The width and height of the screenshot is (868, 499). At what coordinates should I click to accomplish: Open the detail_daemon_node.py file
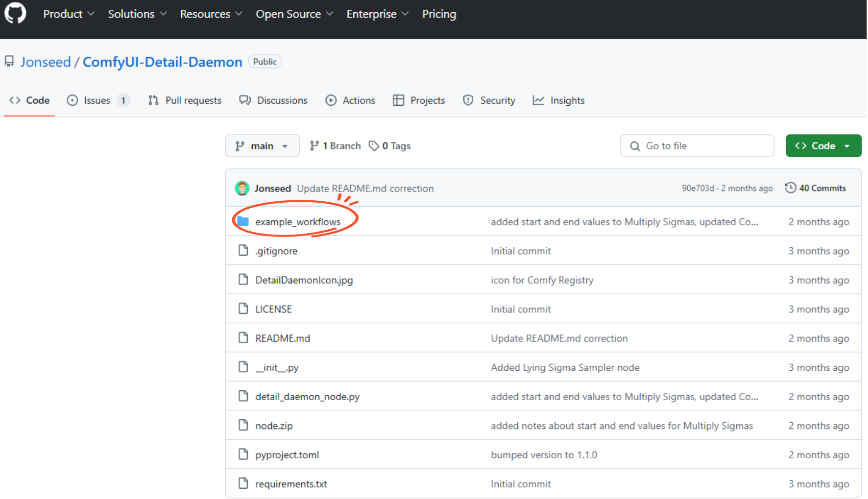(308, 397)
